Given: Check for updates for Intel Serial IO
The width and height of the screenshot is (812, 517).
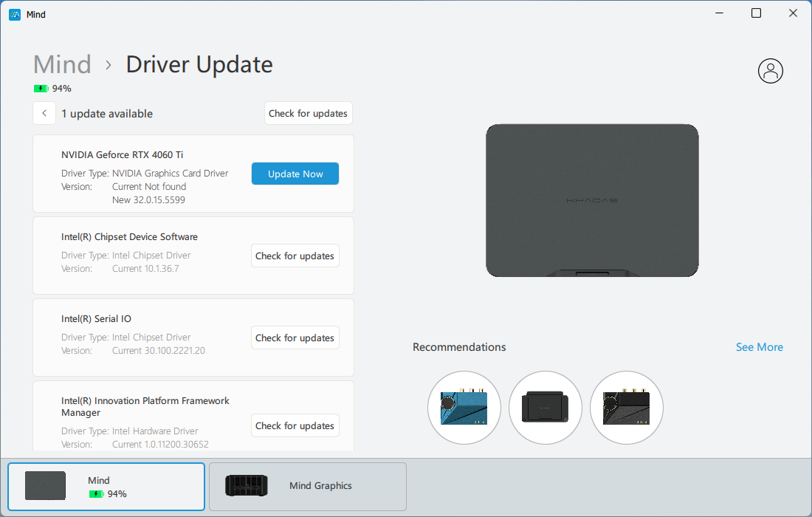Looking at the screenshot, I should (295, 338).
